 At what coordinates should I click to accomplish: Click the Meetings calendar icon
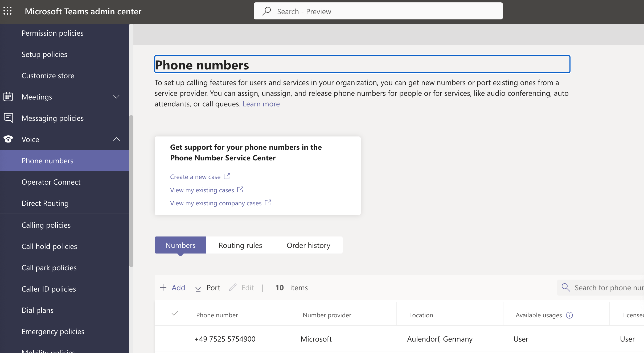(8, 97)
